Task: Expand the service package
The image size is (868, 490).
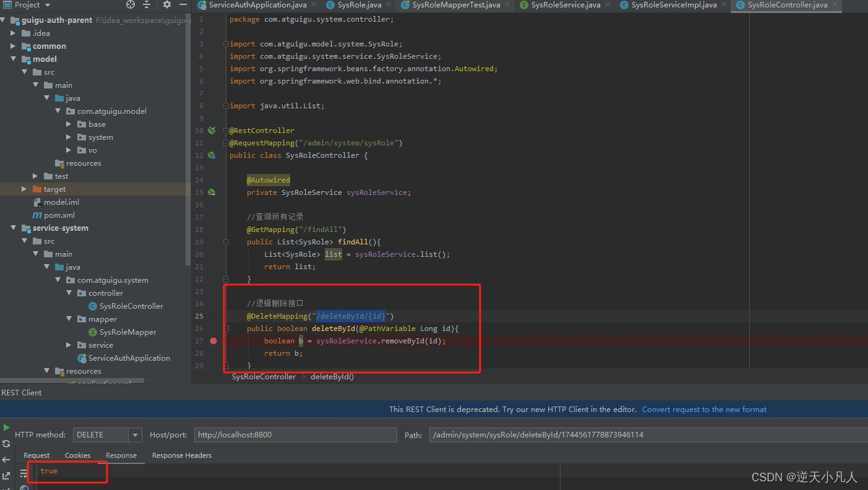Action: click(69, 345)
